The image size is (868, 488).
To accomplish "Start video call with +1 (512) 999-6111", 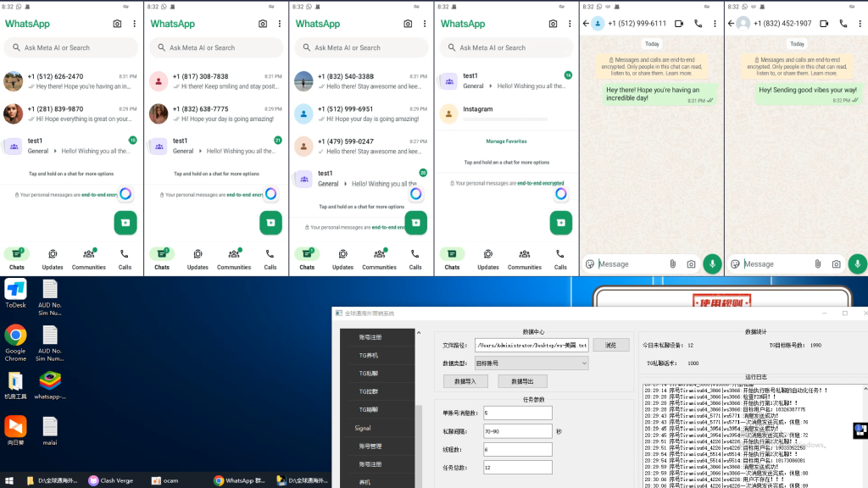I will (x=679, y=23).
